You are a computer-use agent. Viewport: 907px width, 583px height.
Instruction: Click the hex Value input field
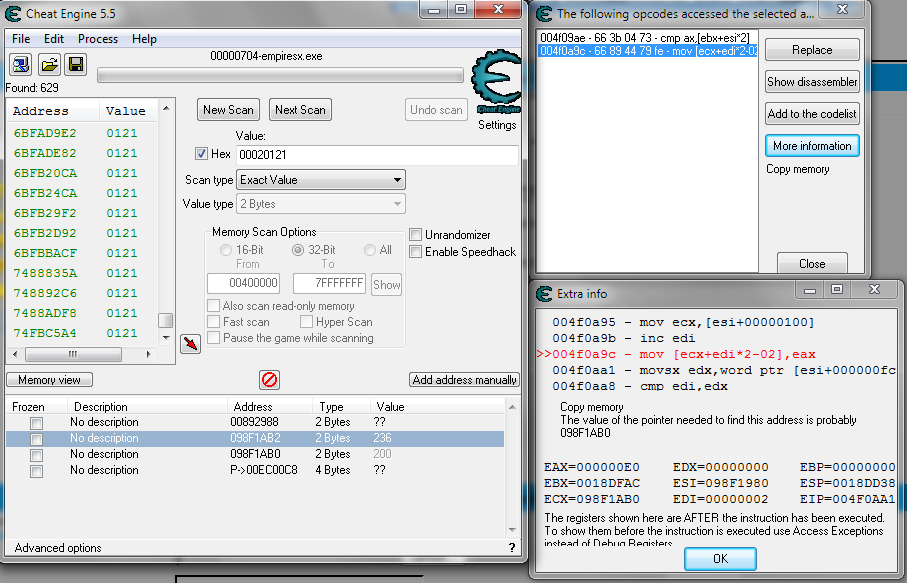[376, 155]
